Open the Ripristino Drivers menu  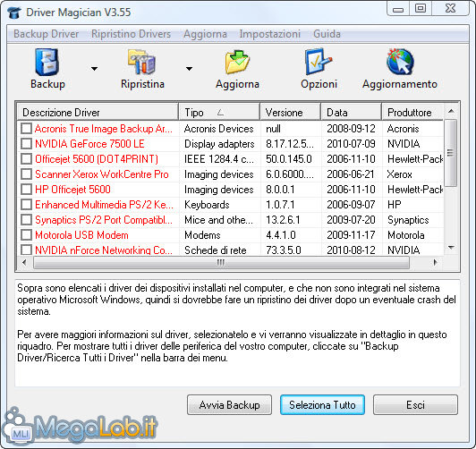click(x=132, y=34)
